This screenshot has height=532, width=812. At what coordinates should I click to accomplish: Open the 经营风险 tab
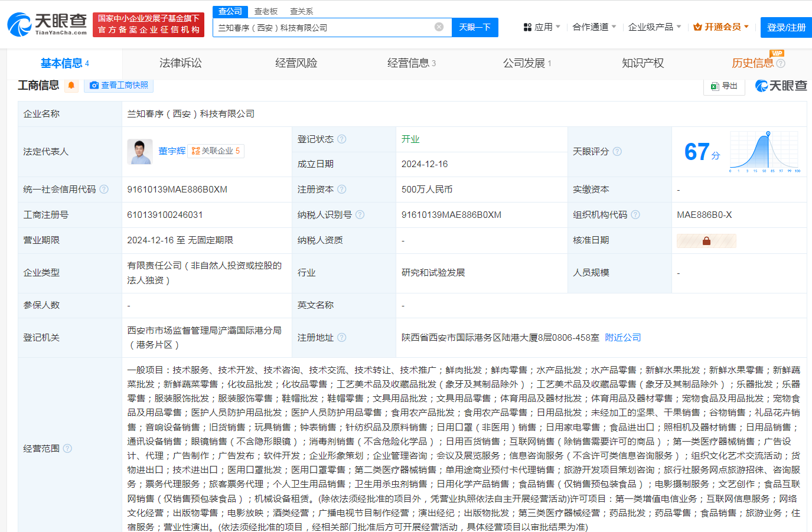tap(296, 63)
